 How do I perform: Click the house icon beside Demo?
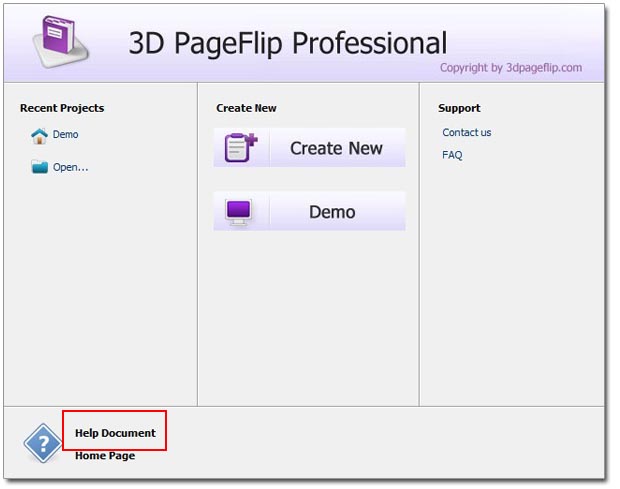pyautogui.click(x=39, y=136)
